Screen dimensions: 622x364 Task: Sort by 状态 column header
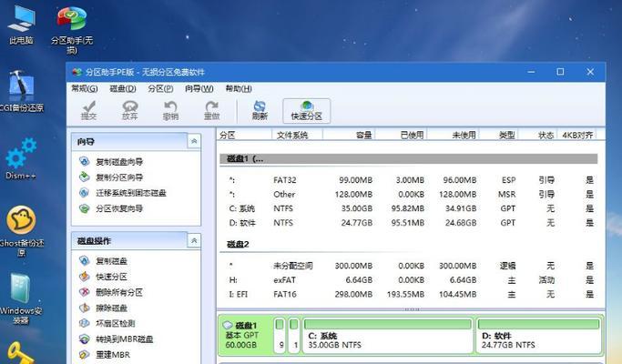537,135
